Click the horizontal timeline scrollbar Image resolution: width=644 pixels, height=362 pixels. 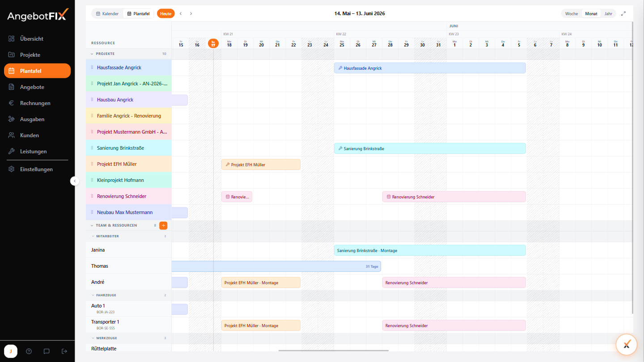point(334,351)
